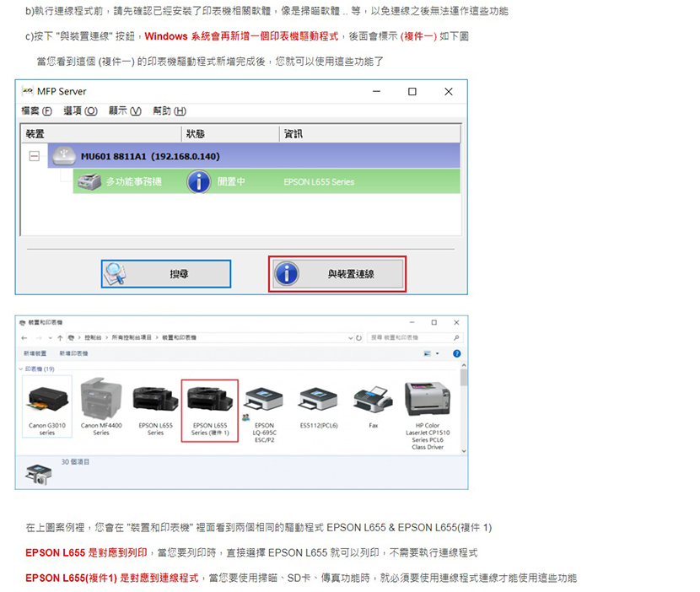
Task: Collapse the 印表機 (19) group
Action: click(x=20, y=369)
